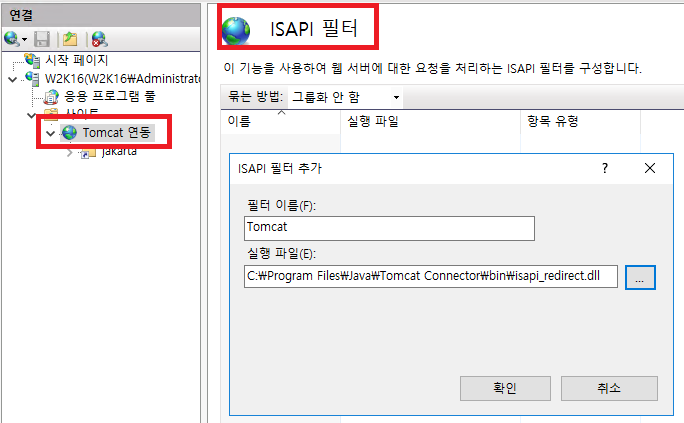The height and width of the screenshot is (423, 684).
Task: Click the Tomcat 연동 globe icon
Action: [x=69, y=133]
